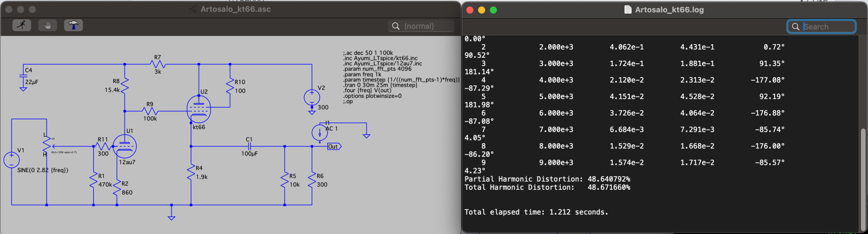Select the V2 300 voltage source symbol
Viewport: 868px width, 234px height.
pos(312,98)
